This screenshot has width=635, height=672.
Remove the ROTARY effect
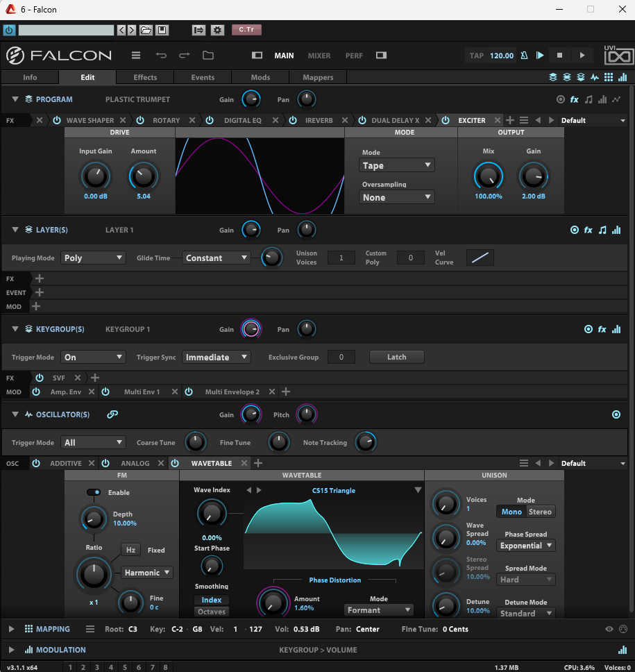pos(192,120)
